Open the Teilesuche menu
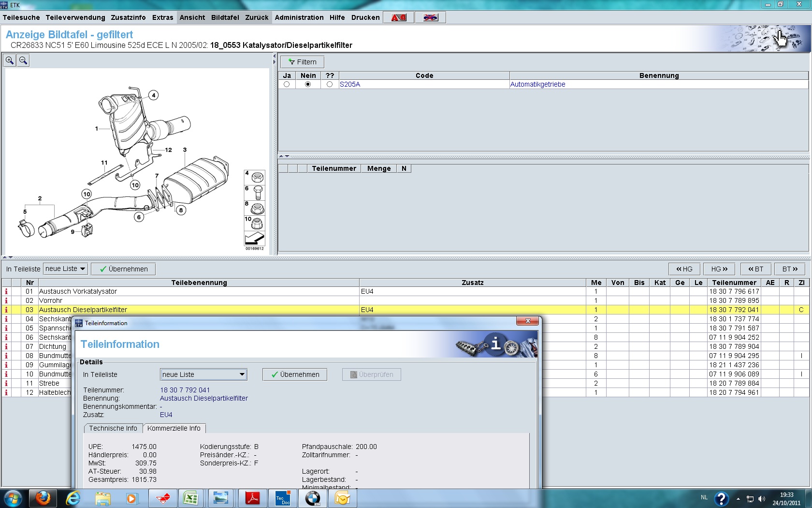The height and width of the screenshot is (508, 812). tap(21, 17)
